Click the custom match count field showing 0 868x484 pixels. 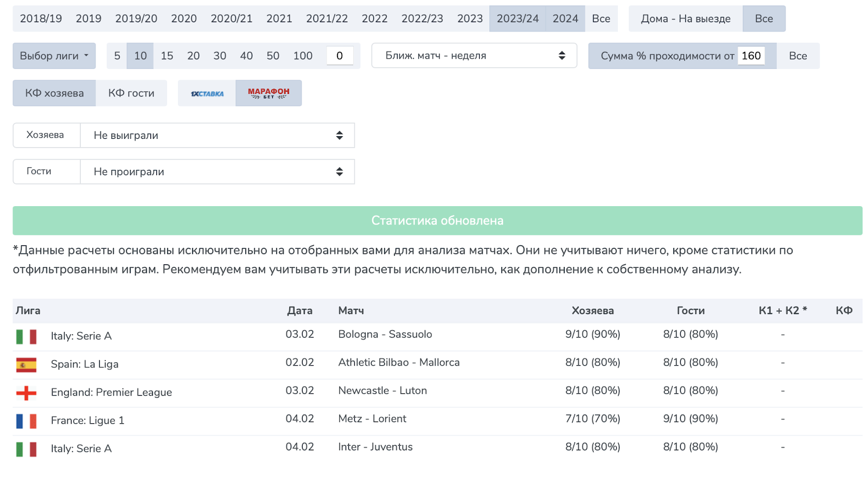[340, 55]
